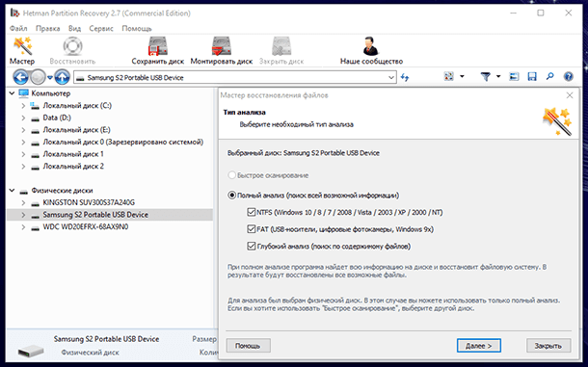Expand the Локальный диск (C:) tree node
Image resolution: width=588 pixels, height=367 pixels.
pyautogui.click(x=23, y=106)
